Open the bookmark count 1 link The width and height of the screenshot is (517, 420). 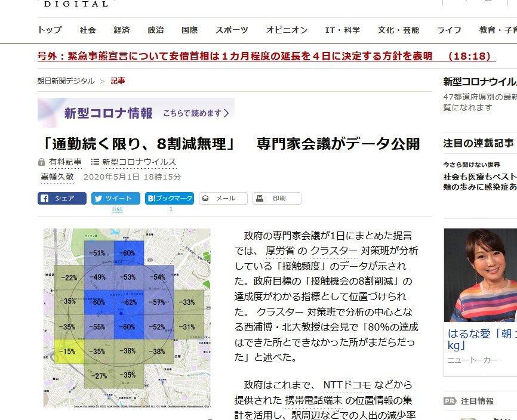171,209
